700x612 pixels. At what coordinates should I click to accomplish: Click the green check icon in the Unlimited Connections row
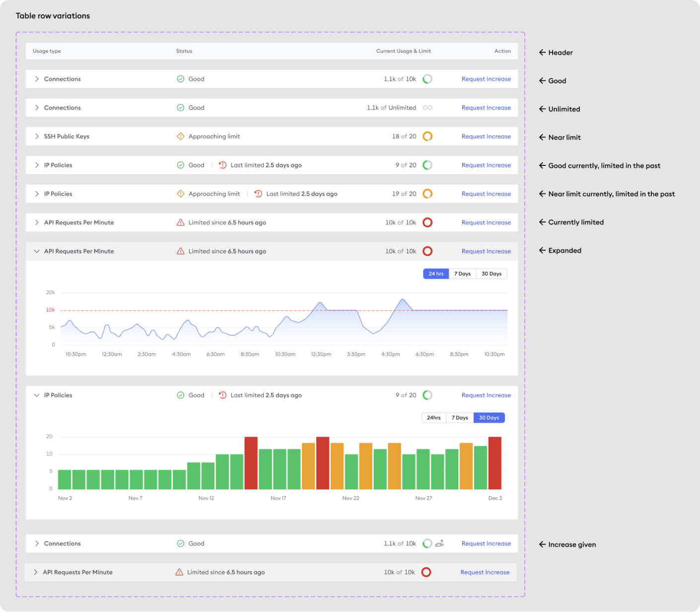pyautogui.click(x=181, y=108)
